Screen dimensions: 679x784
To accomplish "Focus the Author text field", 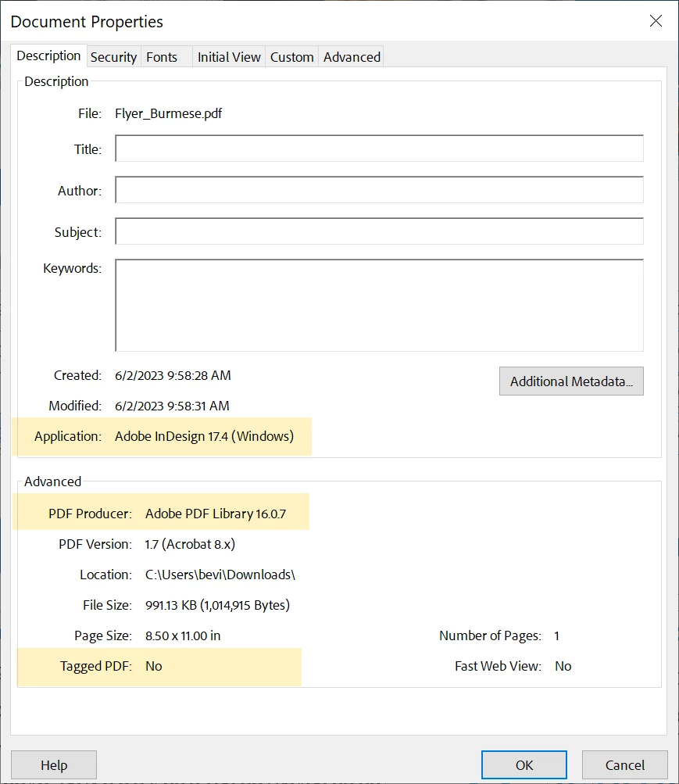I will [379, 190].
